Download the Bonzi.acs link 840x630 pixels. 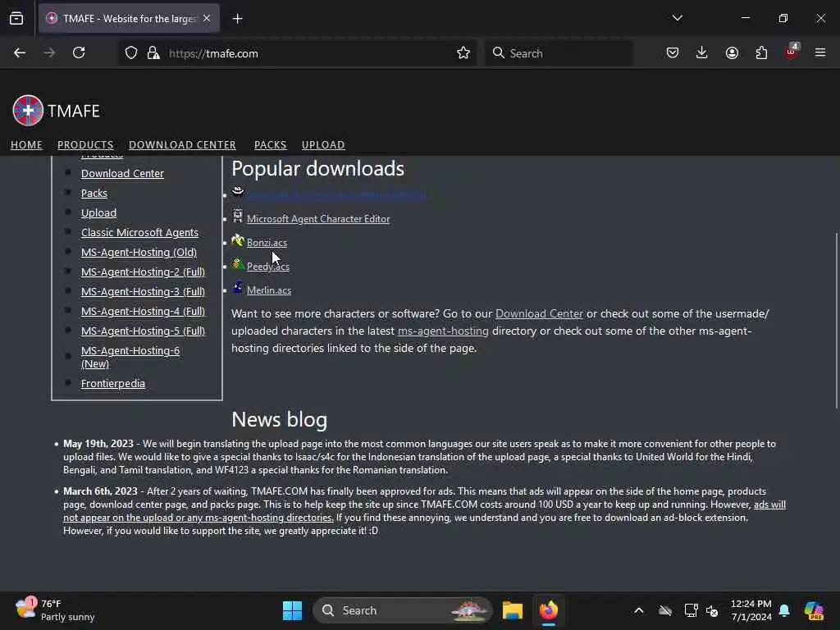(267, 242)
